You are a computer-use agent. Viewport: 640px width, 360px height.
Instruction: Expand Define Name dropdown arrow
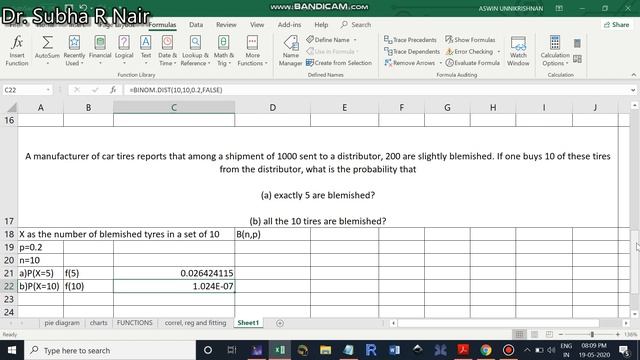coord(355,40)
